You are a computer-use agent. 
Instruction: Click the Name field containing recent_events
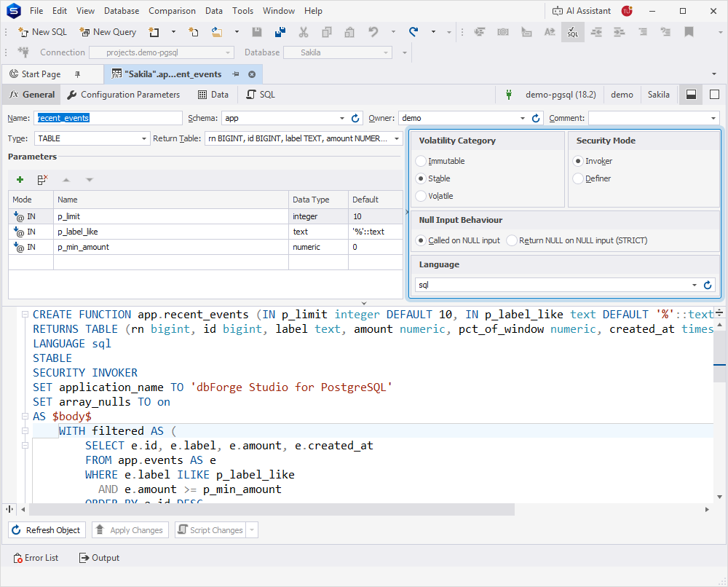click(108, 119)
